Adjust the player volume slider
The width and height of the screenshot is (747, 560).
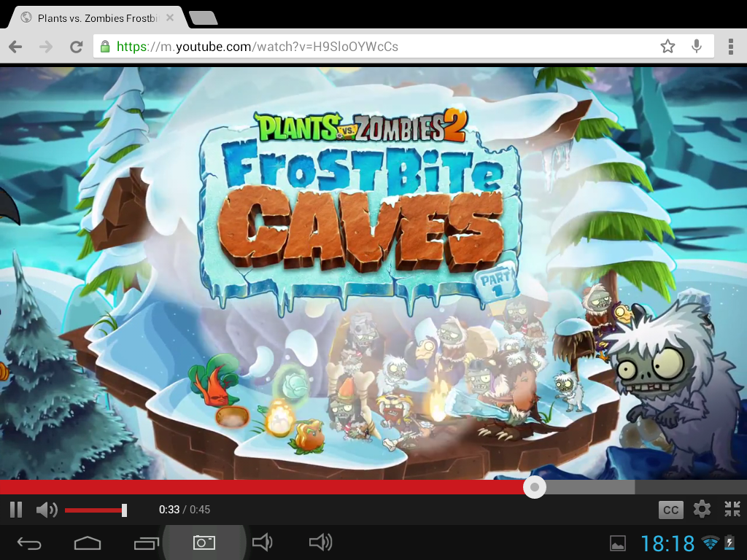click(124, 510)
